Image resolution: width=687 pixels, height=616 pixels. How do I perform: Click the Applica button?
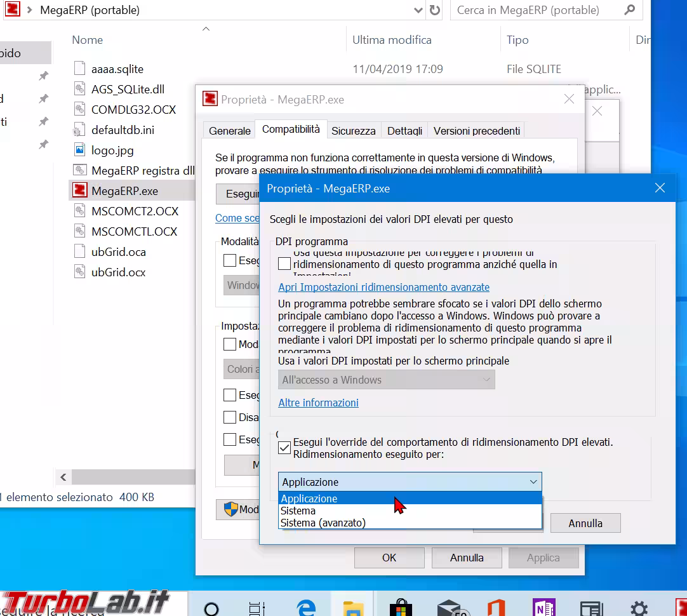coord(544,558)
